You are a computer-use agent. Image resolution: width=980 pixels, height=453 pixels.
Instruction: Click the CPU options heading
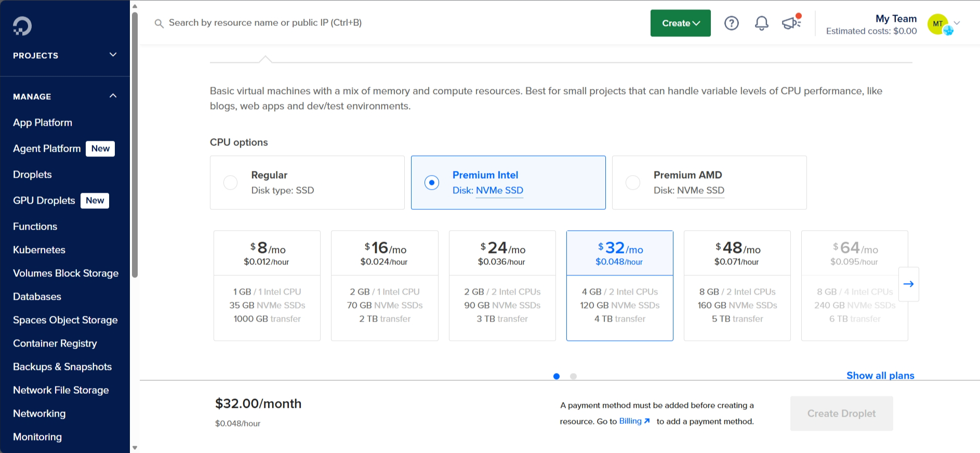pyautogui.click(x=239, y=142)
